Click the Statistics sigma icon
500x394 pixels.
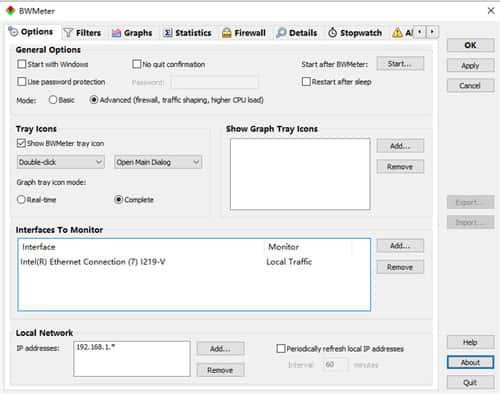[168, 33]
